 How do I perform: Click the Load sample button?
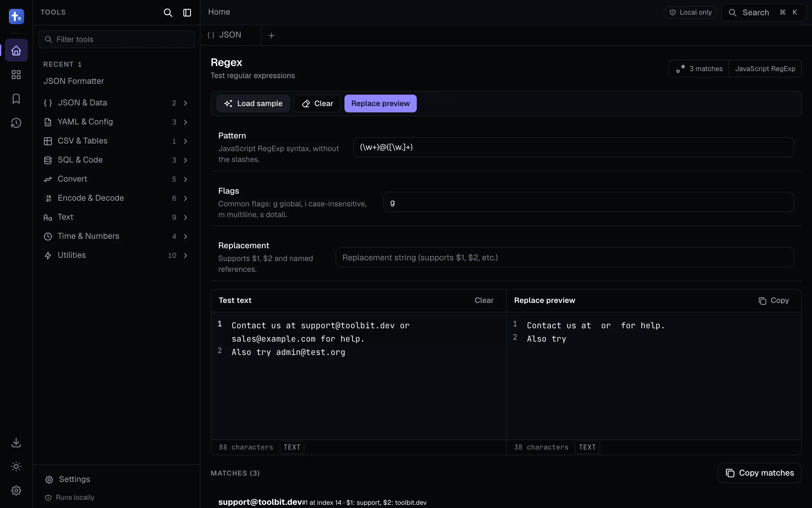pos(253,104)
